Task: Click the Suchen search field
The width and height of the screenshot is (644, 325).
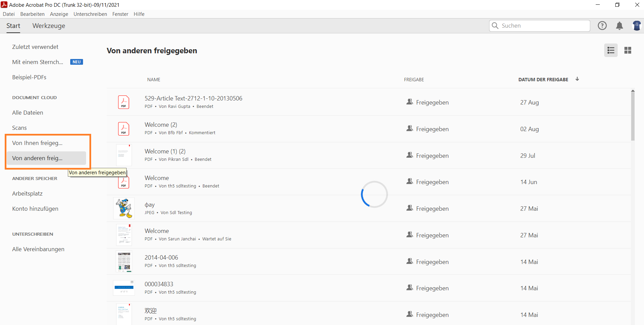Action: (539, 26)
